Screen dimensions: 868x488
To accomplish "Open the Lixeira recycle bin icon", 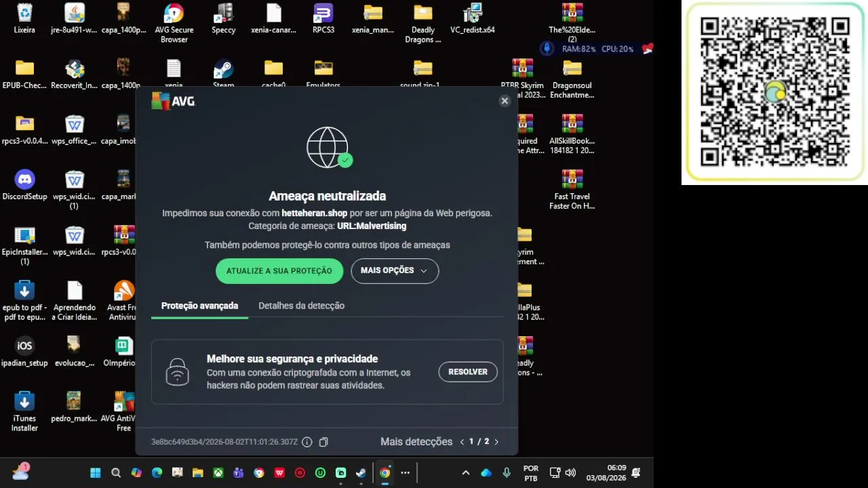I will pyautogui.click(x=24, y=18).
